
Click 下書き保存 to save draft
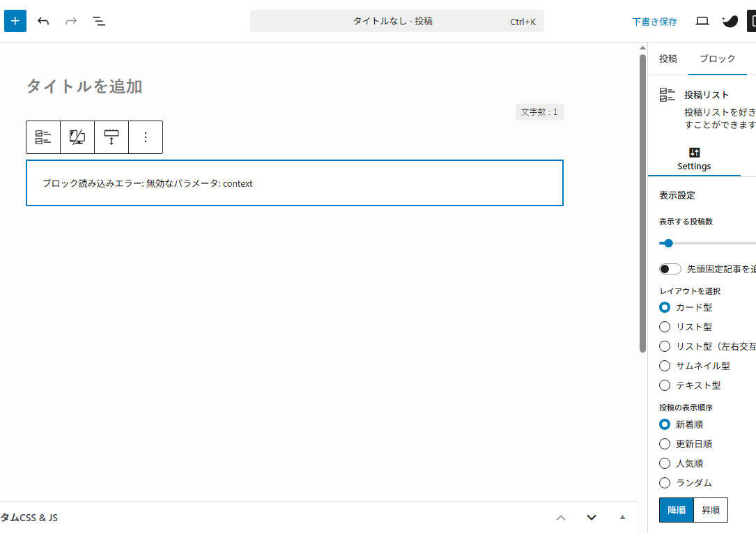click(x=654, y=22)
